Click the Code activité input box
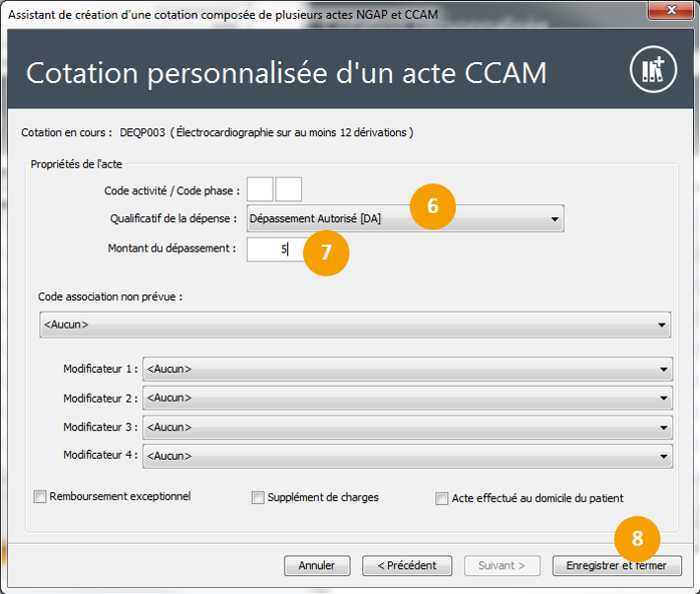 coord(260,189)
